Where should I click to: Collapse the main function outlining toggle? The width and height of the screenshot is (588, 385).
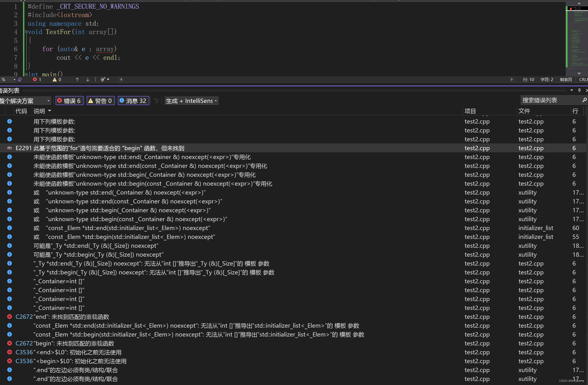click(26, 74)
